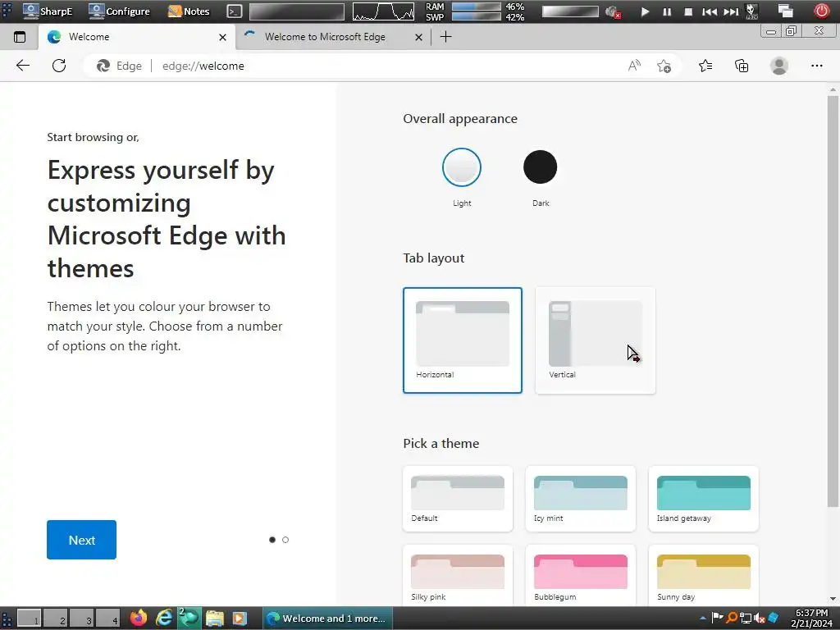Switch to virtual desktop 1
Image resolution: width=840 pixels, height=630 pixels.
click(x=29, y=619)
